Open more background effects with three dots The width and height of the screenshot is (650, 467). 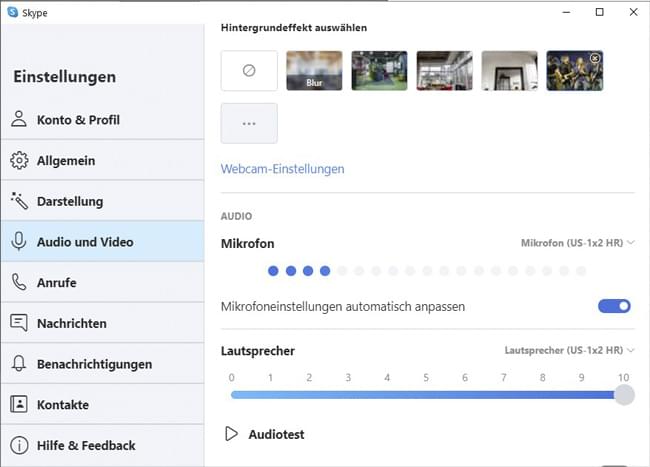249,123
